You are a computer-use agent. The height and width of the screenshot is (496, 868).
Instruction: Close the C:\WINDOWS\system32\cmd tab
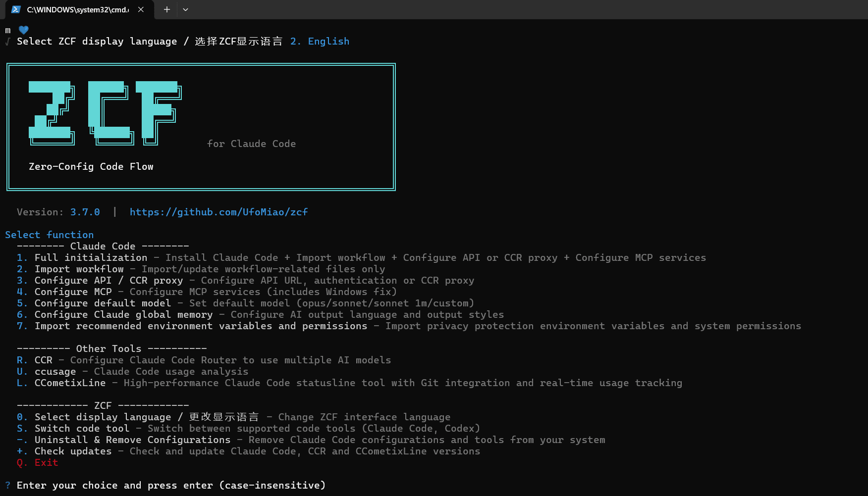141,9
